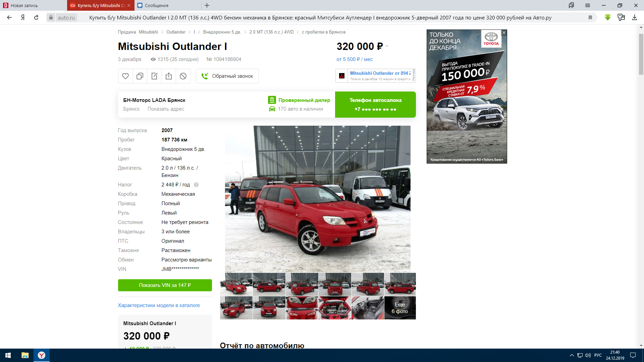Open Windows notification center
Screen dimensions: 644x362
(x=633, y=355)
